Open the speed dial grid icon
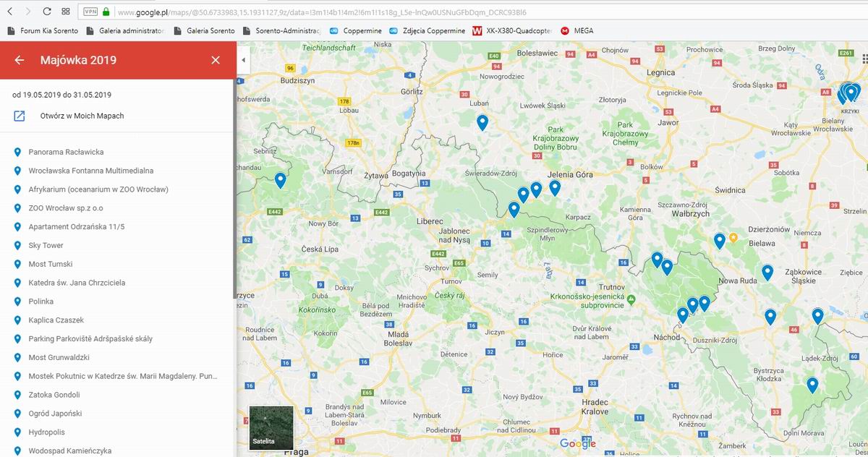 (66, 12)
